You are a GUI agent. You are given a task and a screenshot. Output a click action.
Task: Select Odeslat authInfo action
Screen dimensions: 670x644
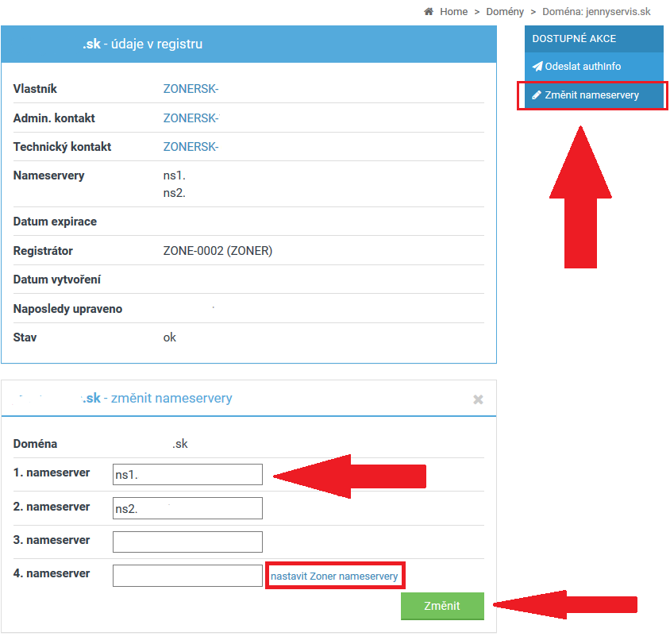click(x=583, y=66)
